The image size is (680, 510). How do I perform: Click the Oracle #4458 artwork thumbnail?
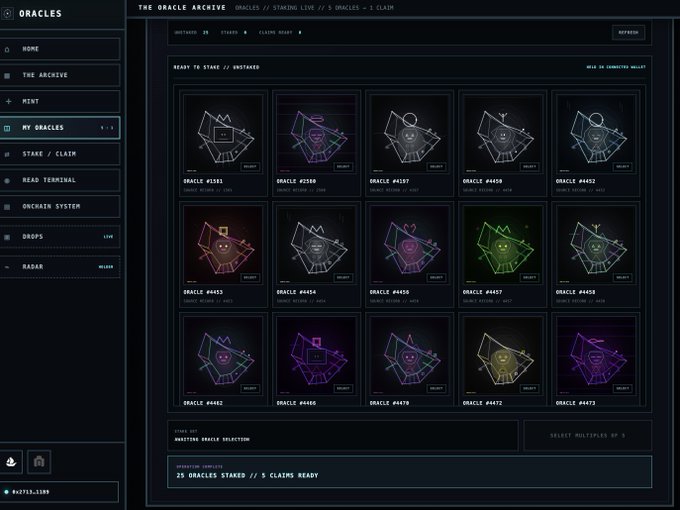click(x=596, y=245)
